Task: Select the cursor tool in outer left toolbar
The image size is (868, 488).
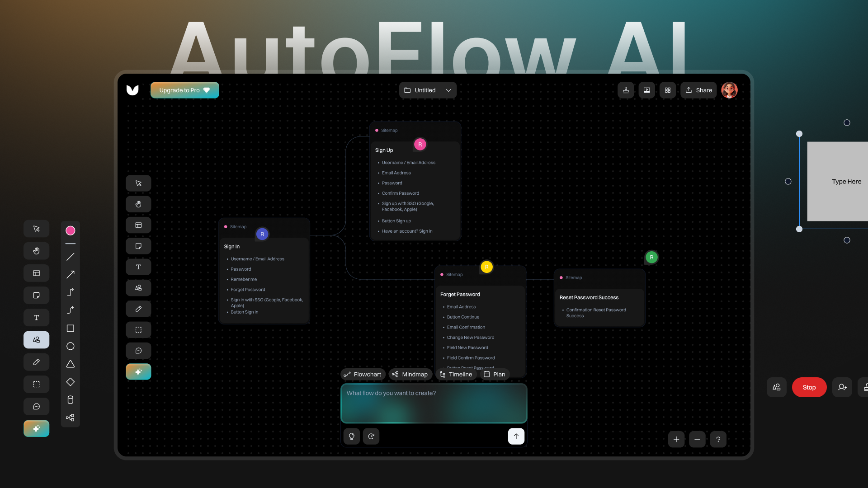Action: click(37, 229)
